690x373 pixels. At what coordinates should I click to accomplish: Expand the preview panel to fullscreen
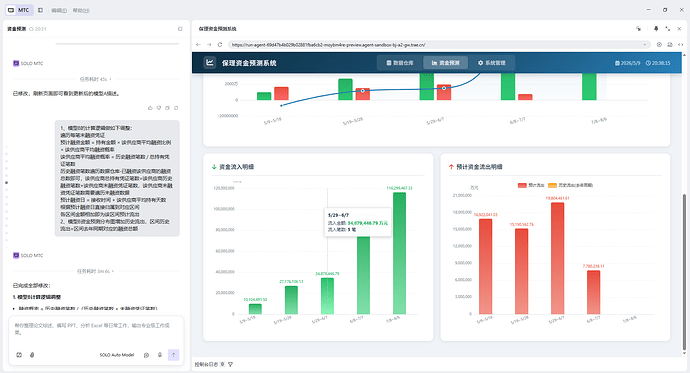pyautogui.click(x=668, y=29)
